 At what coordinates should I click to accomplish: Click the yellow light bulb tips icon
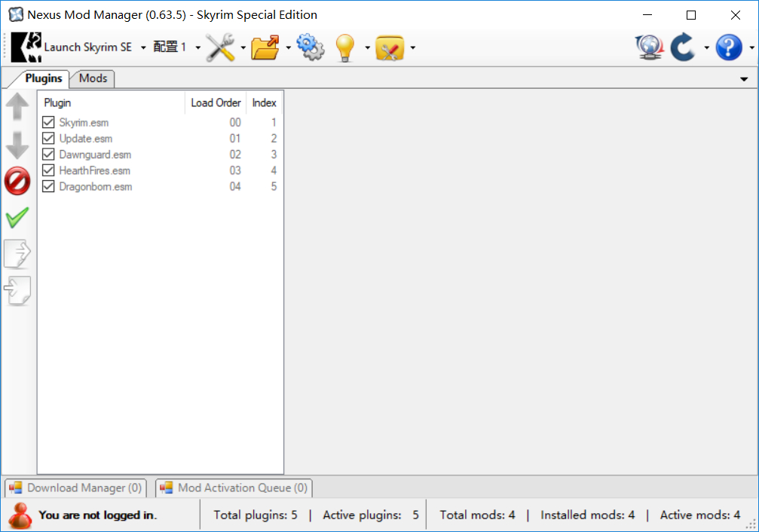click(x=345, y=47)
